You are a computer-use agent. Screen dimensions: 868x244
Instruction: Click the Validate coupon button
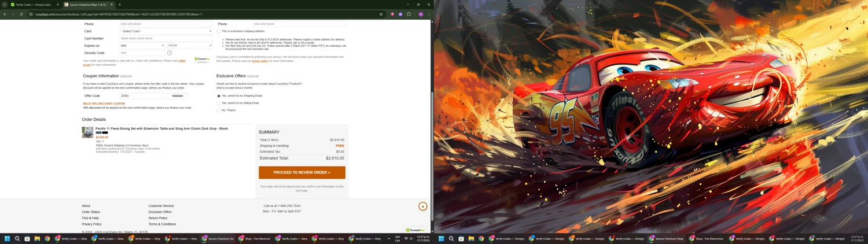click(178, 96)
